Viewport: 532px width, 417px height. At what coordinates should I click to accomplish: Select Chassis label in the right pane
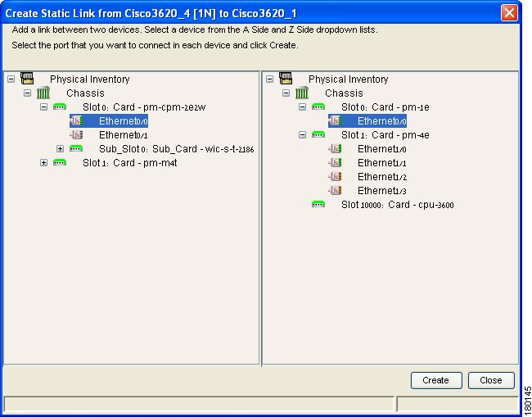pos(344,93)
